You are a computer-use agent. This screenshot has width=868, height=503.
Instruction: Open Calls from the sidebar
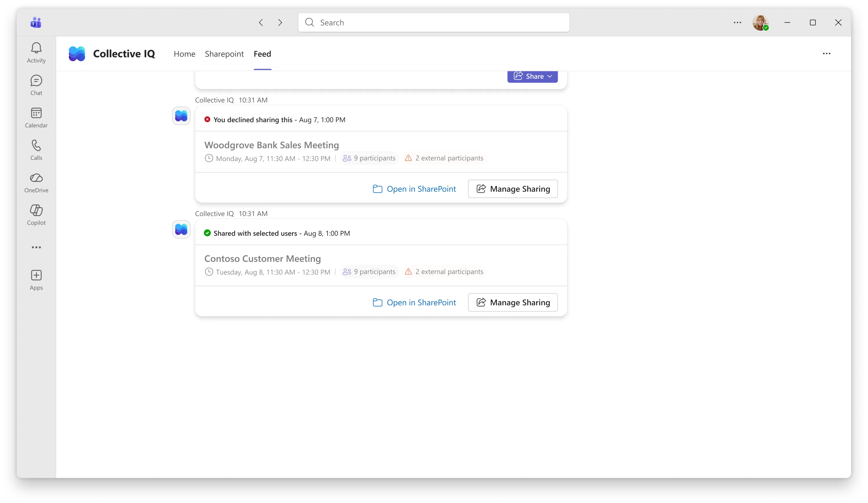tap(36, 150)
